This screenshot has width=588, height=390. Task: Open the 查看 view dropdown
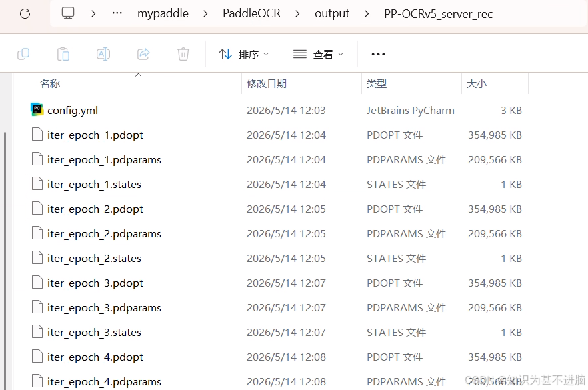point(318,55)
